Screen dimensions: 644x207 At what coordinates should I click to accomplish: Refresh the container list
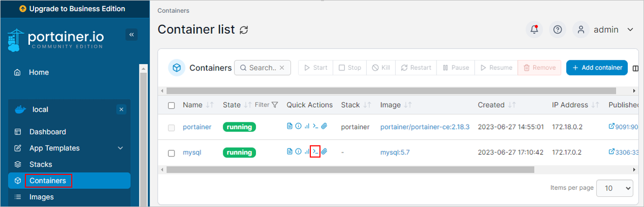pyautogui.click(x=244, y=30)
